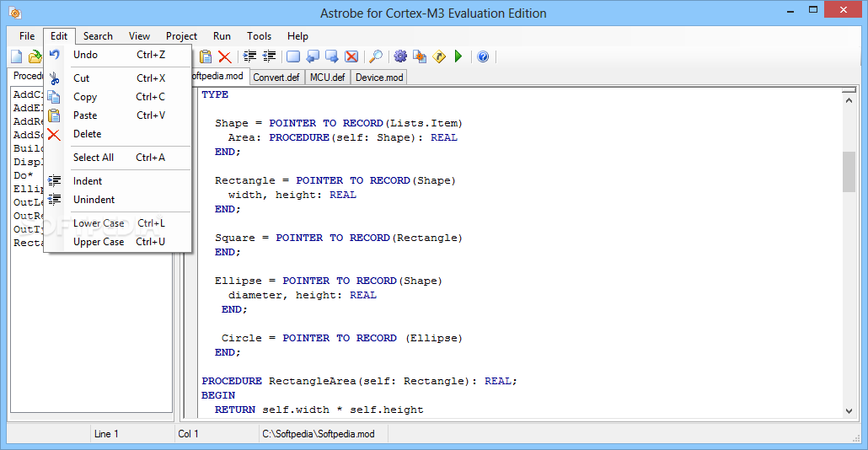Choose Undo from the Edit menu
This screenshot has width=868, height=450.
click(119, 55)
